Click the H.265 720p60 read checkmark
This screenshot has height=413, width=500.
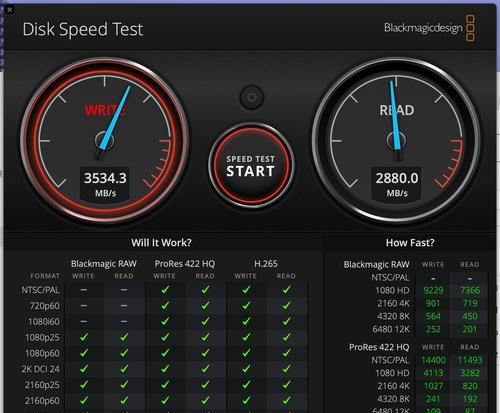click(x=287, y=305)
